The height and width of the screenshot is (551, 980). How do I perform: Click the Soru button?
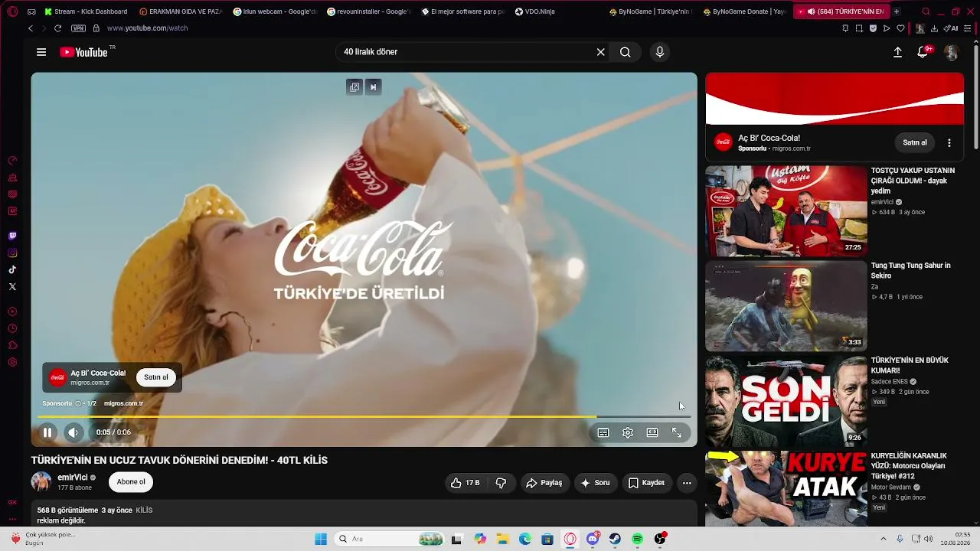(596, 483)
